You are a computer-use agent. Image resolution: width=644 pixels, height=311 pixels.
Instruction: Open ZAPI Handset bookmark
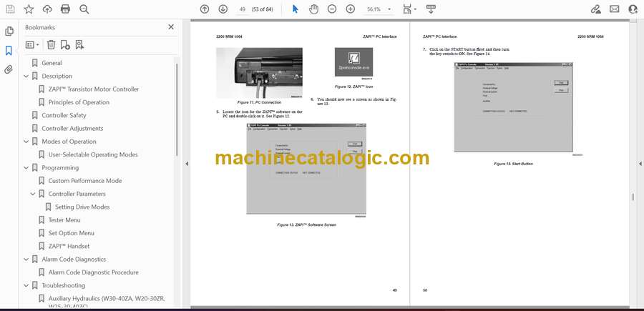[x=69, y=246]
